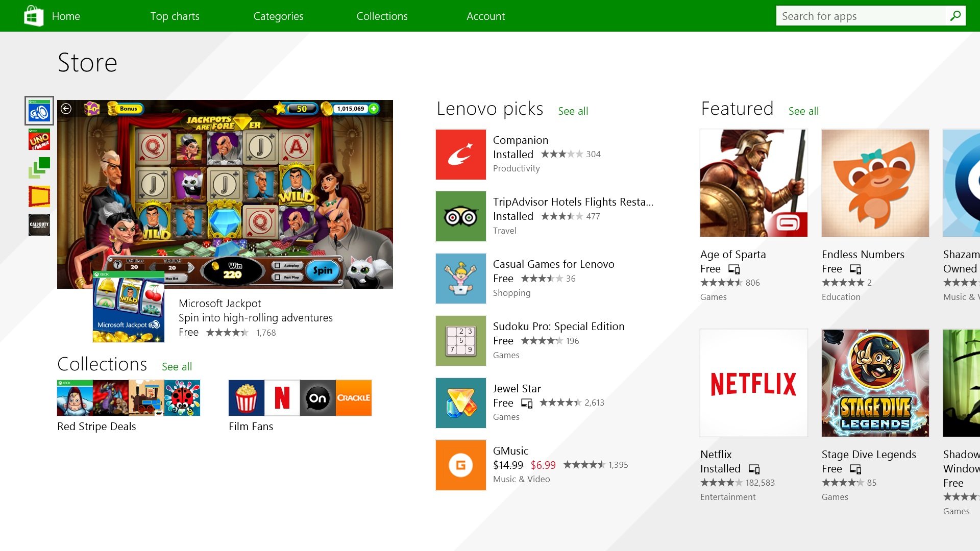This screenshot has height=551, width=980.
Task: Click the Age of Sparta title
Action: [x=733, y=255]
